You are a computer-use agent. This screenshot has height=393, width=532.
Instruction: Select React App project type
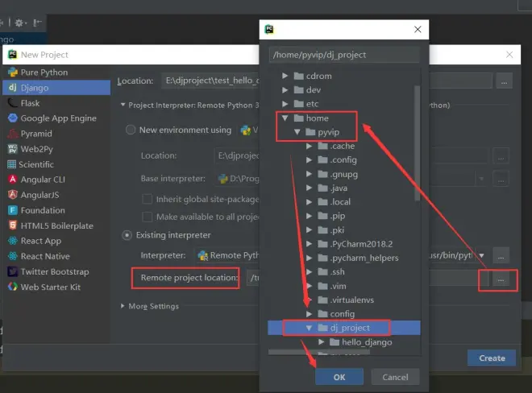pyautogui.click(x=41, y=241)
